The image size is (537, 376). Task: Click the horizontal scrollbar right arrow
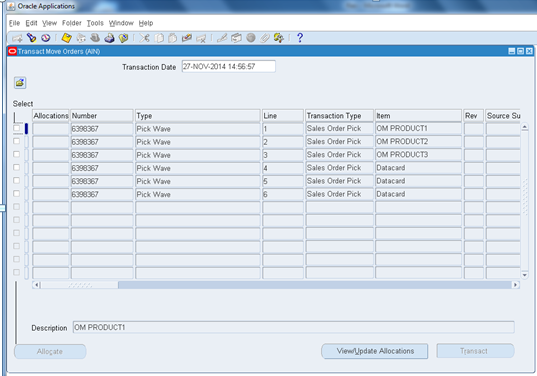tap(515, 285)
